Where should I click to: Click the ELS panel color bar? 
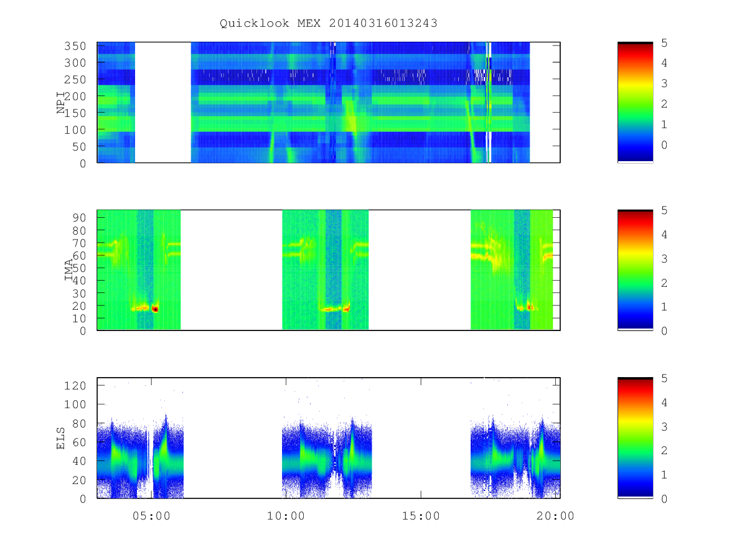[635, 438]
